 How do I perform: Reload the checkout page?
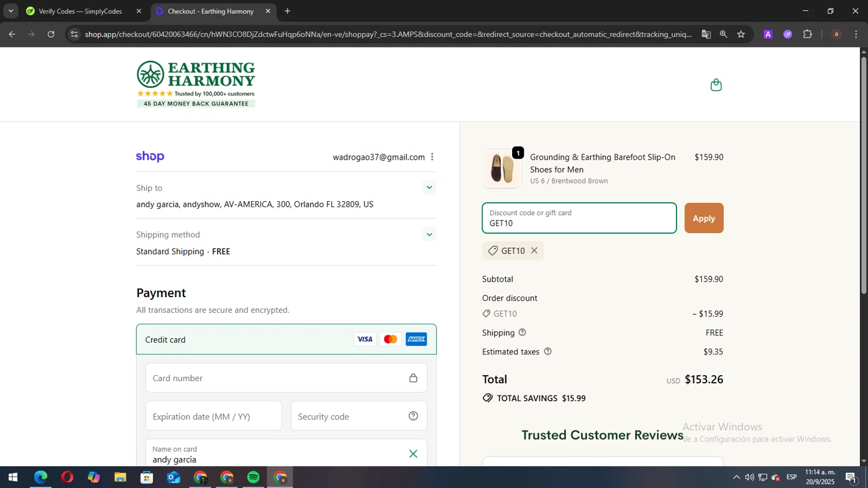click(x=51, y=34)
